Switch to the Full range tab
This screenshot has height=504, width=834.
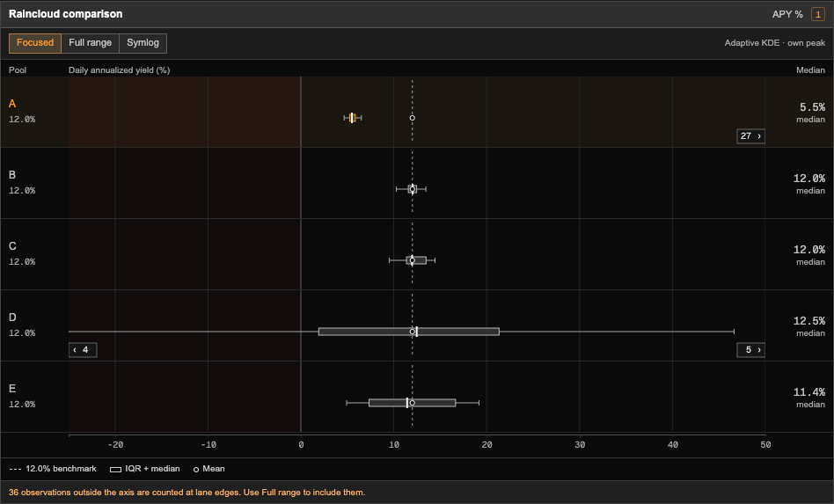click(x=91, y=43)
